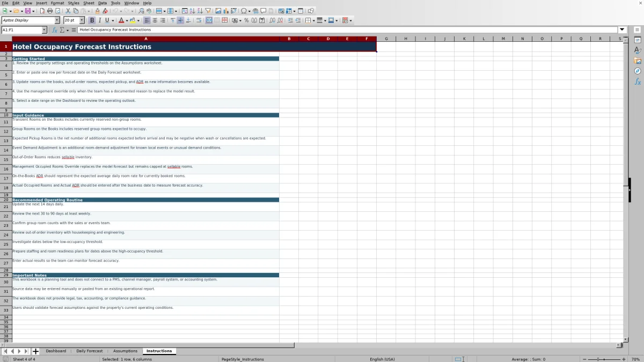Insert comment via speech bubble icon
The width and height of the screenshot is (644, 362).
point(264,11)
